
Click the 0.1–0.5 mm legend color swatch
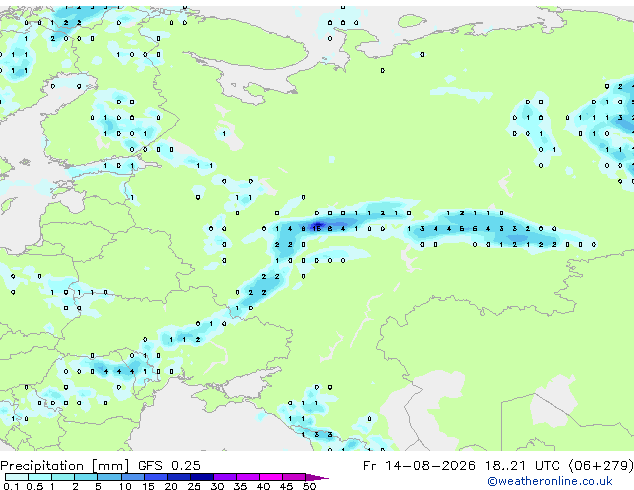[x=17, y=477]
